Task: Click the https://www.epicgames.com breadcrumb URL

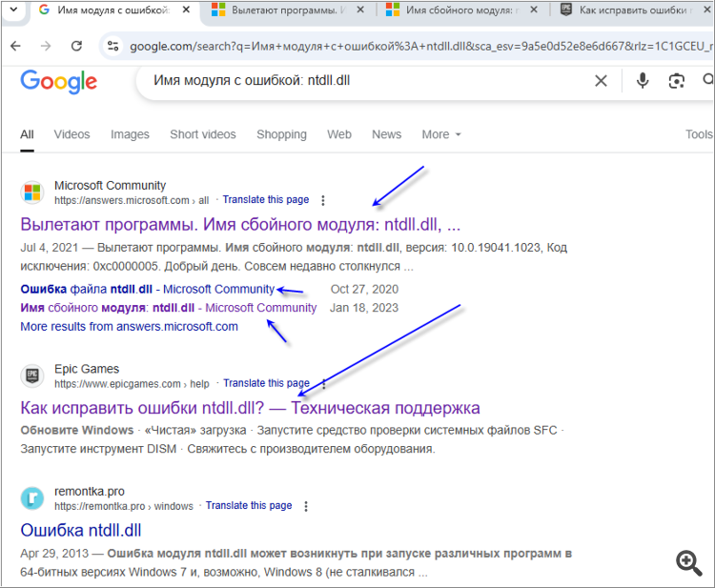Action: (x=132, y=384)
